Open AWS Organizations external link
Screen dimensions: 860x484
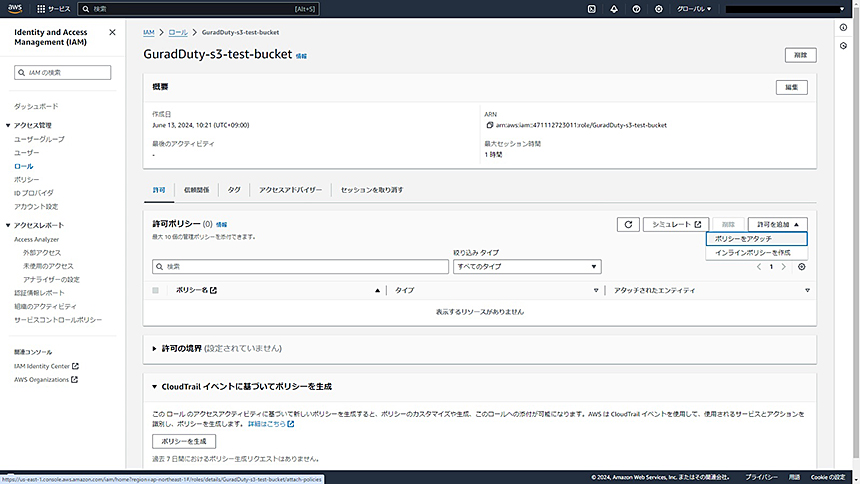[x=46, y=380]
